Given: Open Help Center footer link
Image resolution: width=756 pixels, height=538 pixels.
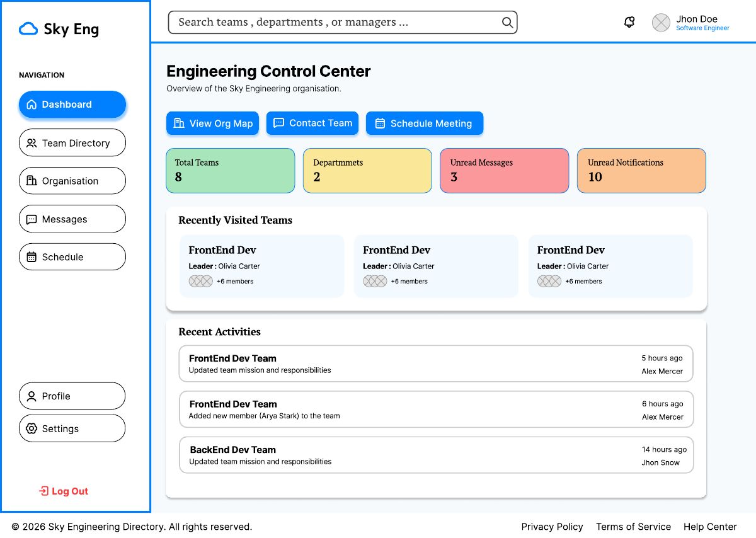Looking at the screenshot, I should 710,527.
